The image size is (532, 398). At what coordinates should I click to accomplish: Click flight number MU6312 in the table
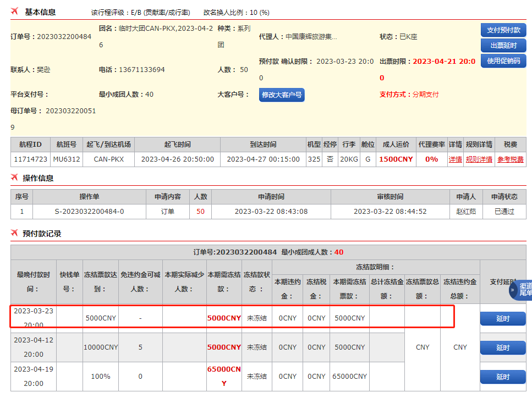click(66, 159)
